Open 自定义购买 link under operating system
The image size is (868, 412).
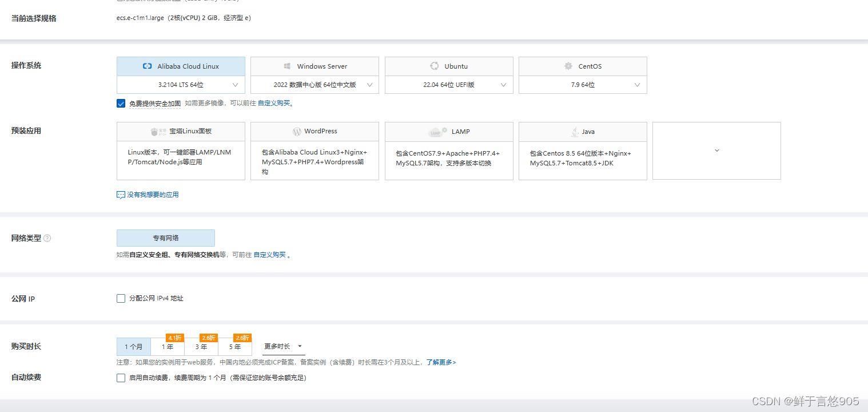(x=274, y=104)
